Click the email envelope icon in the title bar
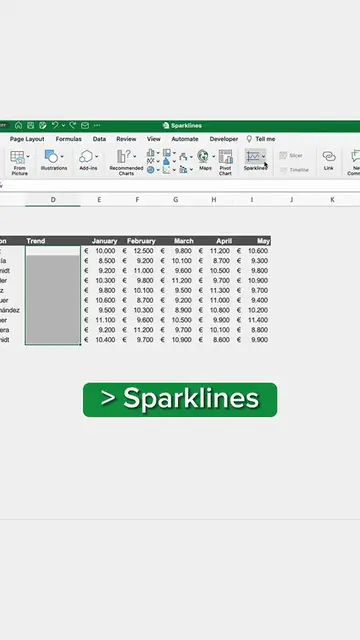This screenshot has width=360, height=640. click(84, 125)
